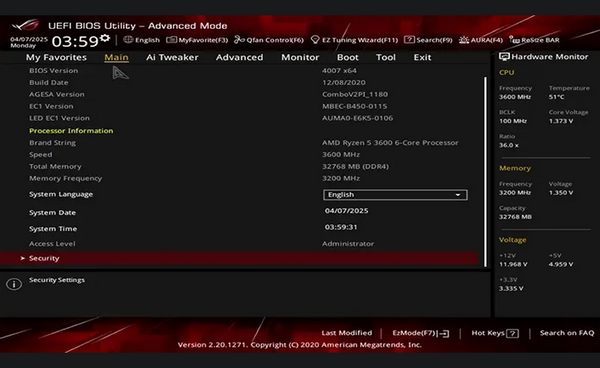
Task: Click the System Language label
Action: click(61, 194)
